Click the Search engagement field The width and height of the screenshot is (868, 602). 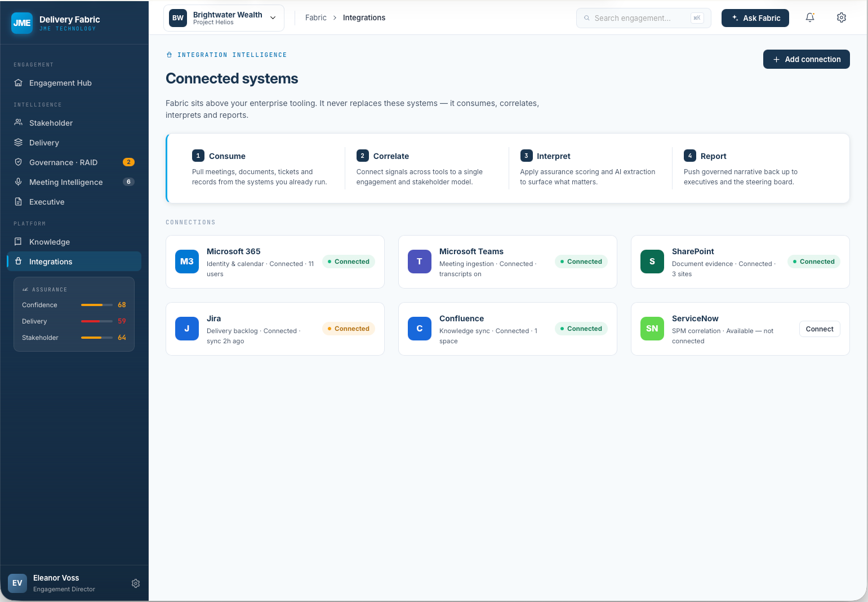point(644,18)
